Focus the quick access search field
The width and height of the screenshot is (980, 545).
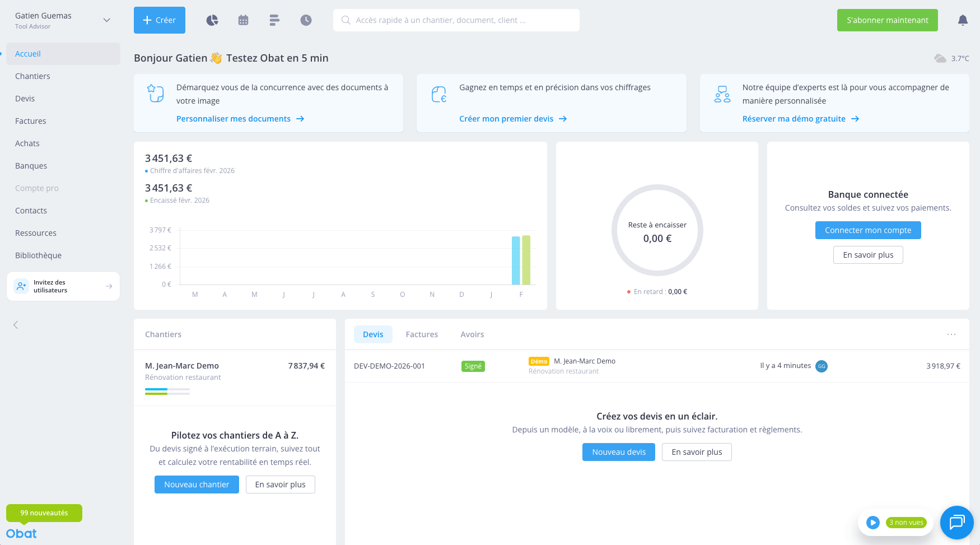pyautogui.click(x=456, y=20)
